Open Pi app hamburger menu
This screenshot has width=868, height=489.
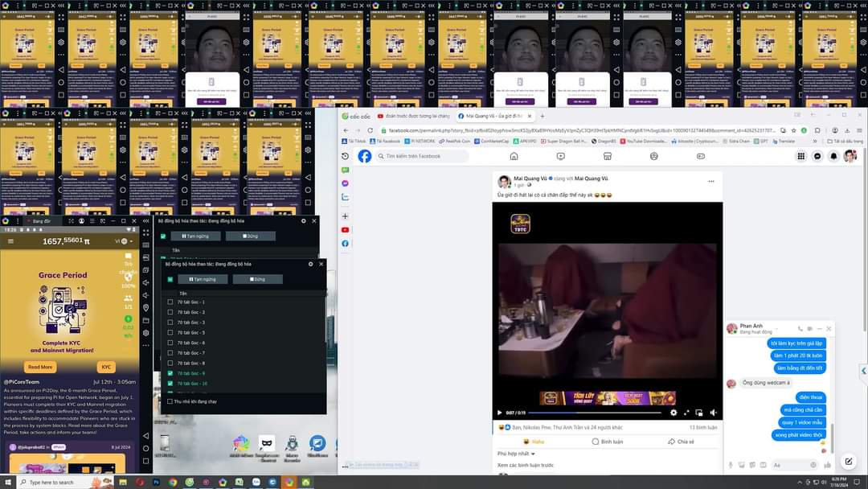[x=10, y=241]
